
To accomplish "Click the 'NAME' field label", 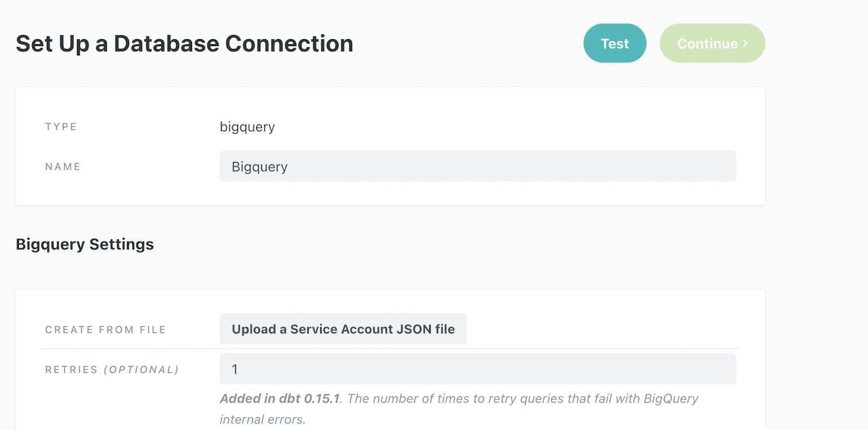I will pos(63,167).
